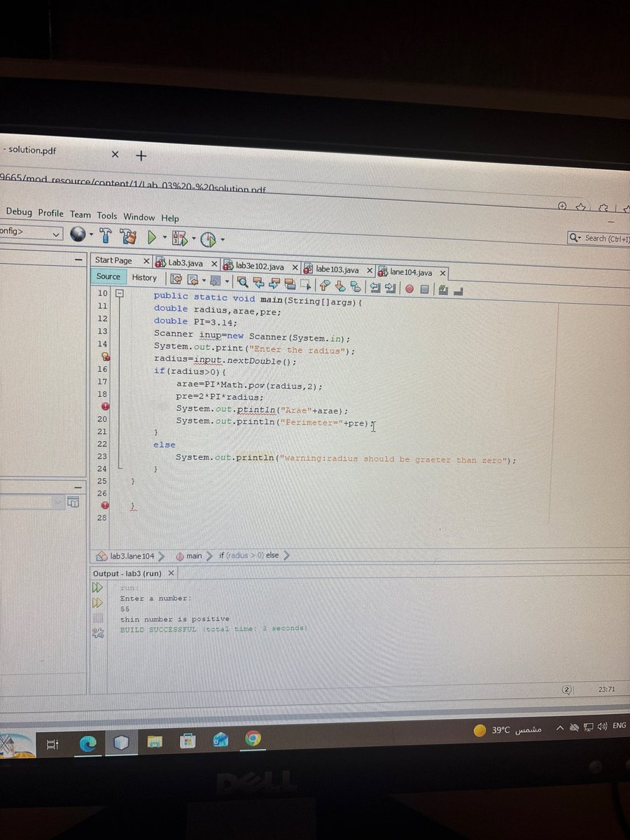Switch to the lab3e102.java tab

260,267
